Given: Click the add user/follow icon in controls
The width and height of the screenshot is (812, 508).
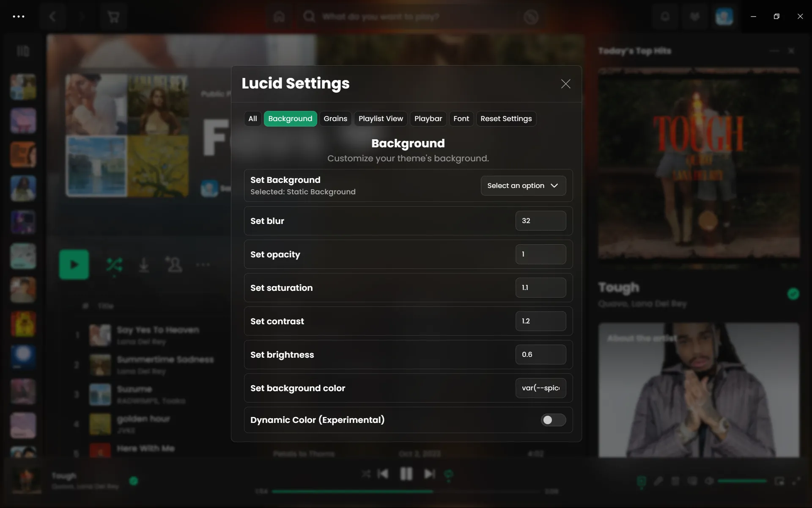Looking at the screenshot, I should point(174,265).
